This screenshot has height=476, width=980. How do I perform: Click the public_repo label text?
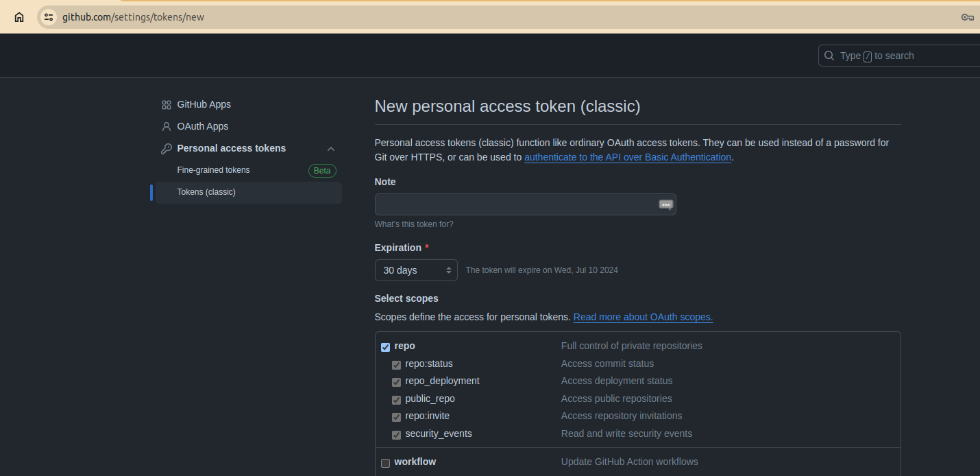point(430,398)
